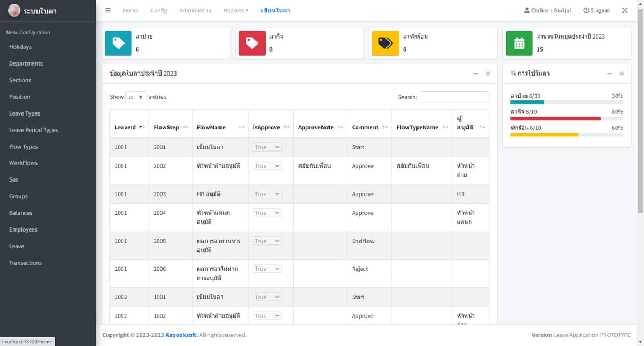Open the Home navbar item
The width and height of the screenshot is (644, 346).
click(x=130, y=10)
